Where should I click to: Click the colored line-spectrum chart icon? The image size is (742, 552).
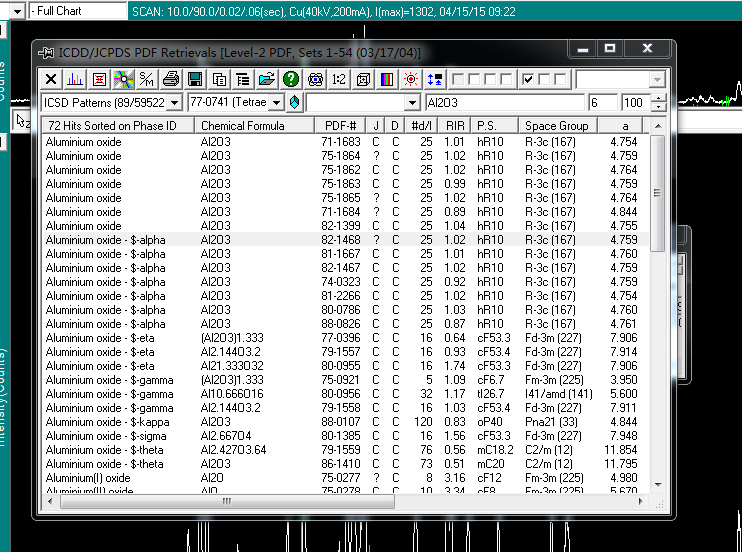(x=75, y=79)
